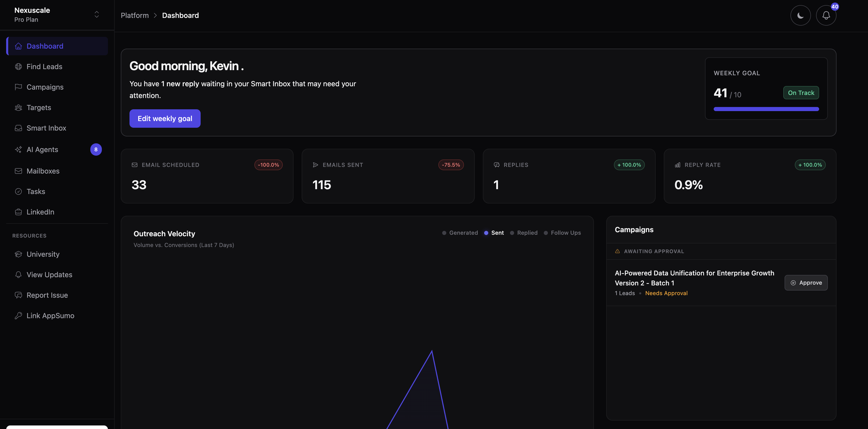The height and width of the screenshot is (429, 868).
Task: Click the Mailboxes envelope icon
Action: tap(18, 171)
